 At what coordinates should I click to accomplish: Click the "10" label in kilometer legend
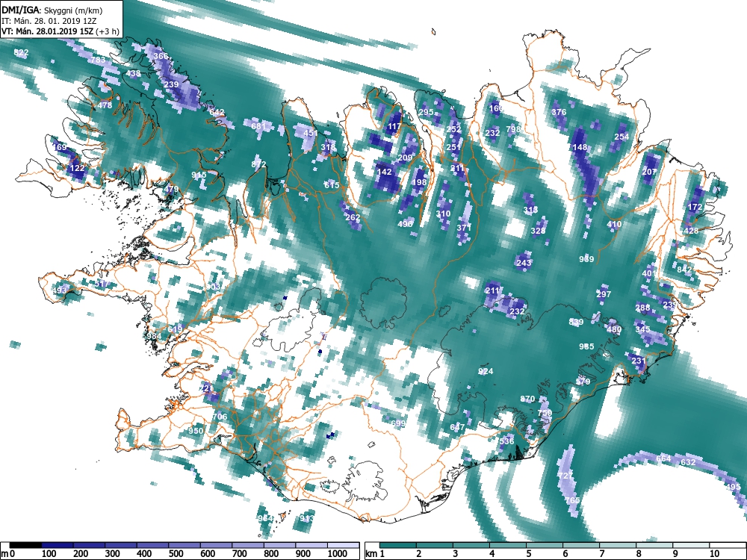point(714,554)
